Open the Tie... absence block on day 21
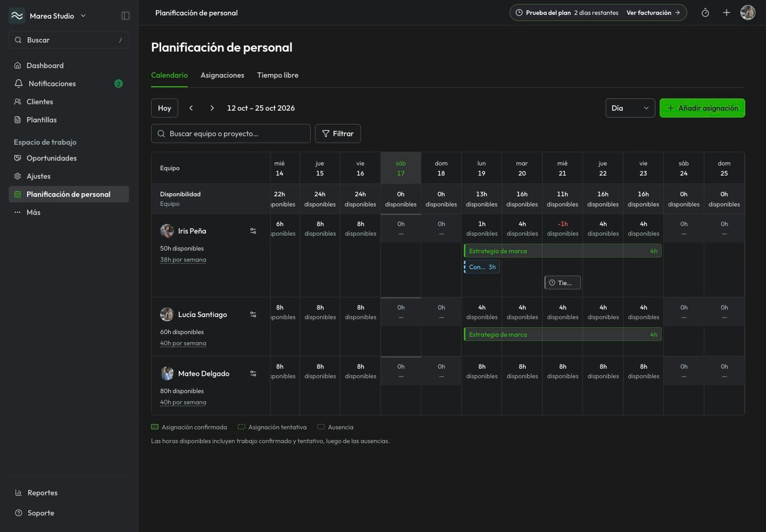The image size is (766, 532). coord(563,283)
